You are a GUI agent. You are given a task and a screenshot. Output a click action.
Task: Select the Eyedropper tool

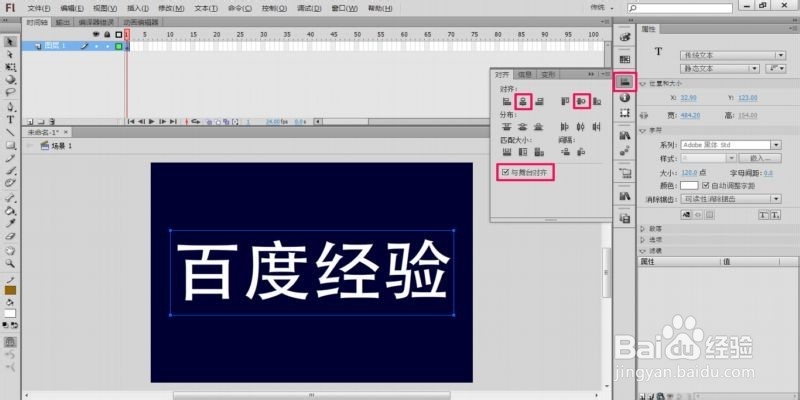10,223
